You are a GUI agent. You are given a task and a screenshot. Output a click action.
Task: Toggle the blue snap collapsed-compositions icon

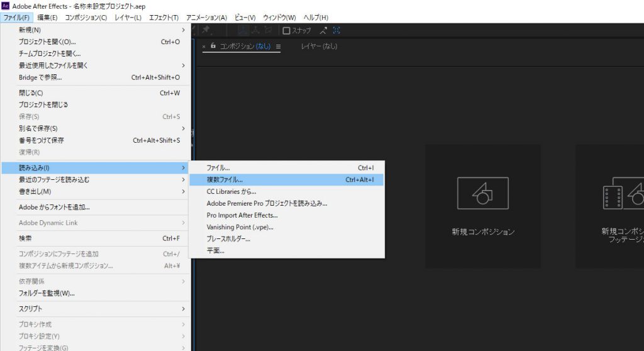pos(336,30)
